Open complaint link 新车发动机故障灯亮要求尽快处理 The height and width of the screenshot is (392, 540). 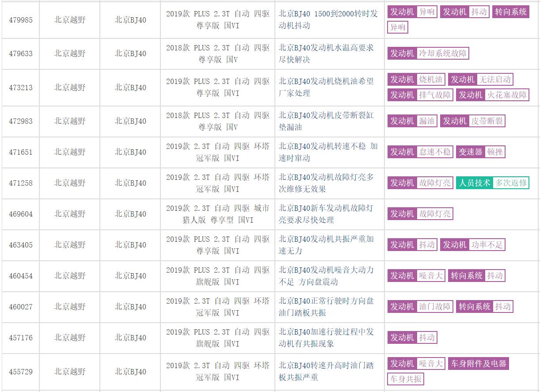pyautogui.click(x=326, y=214)
